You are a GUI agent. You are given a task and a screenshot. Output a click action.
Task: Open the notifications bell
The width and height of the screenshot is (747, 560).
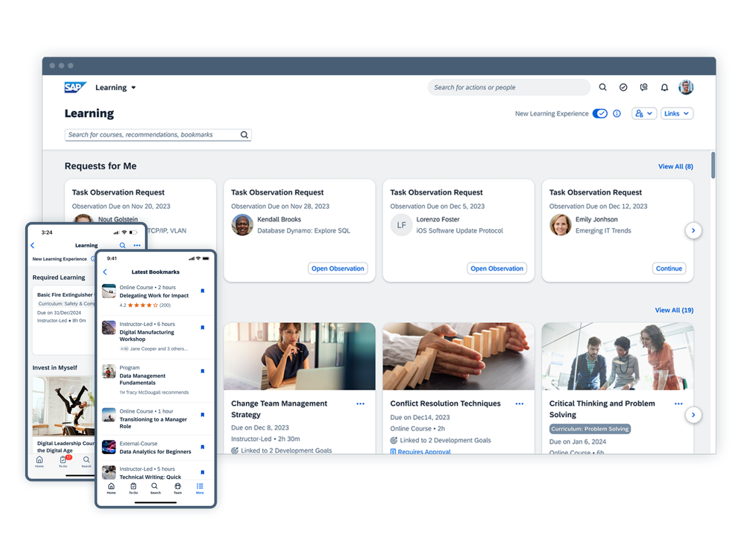coord(665,87)
